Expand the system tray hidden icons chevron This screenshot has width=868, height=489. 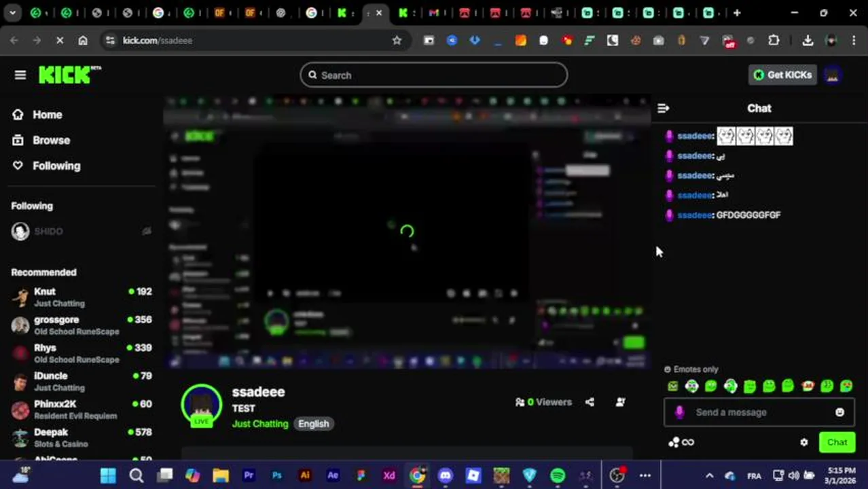[x=709, y=475]
